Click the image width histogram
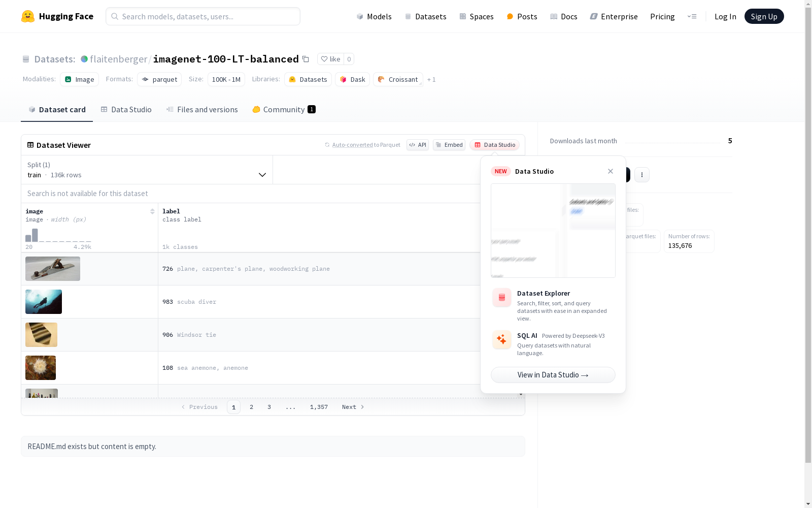This screenshot has height=508, width=812. 58,235
